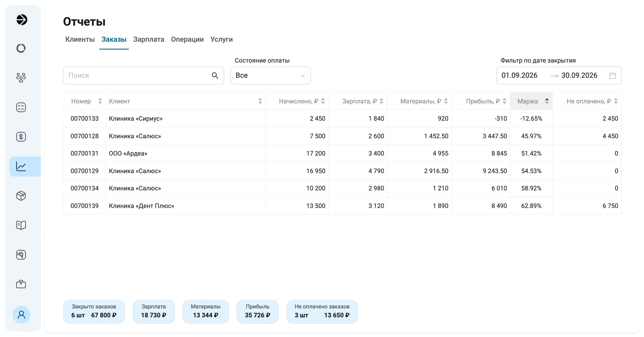Open the warehouse box icon in sidebar
This screenshot has height=337, width=644.
pos(21,196)
